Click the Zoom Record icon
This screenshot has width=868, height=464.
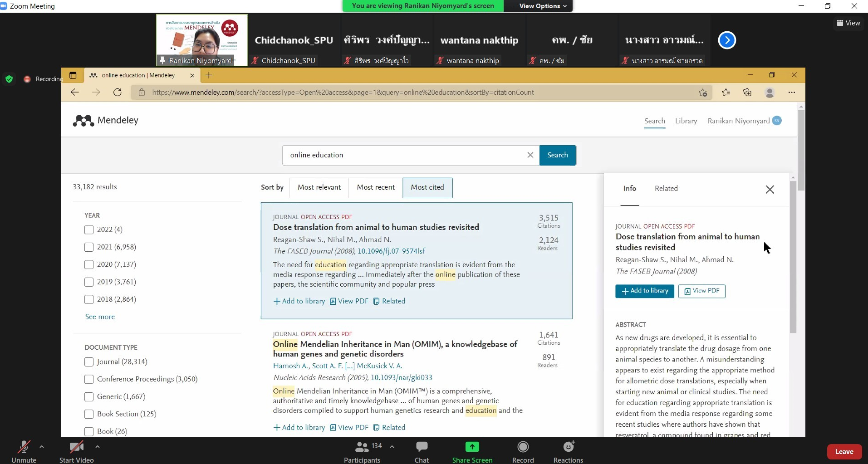click(523, 447)
